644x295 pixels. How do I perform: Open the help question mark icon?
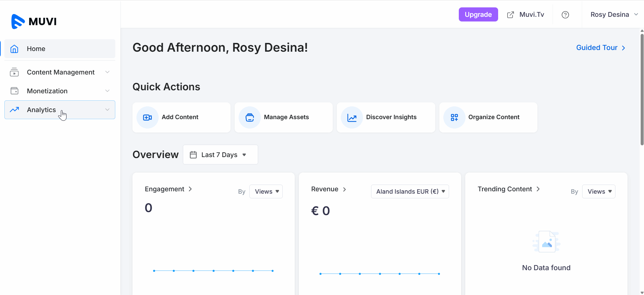[565, 15]
